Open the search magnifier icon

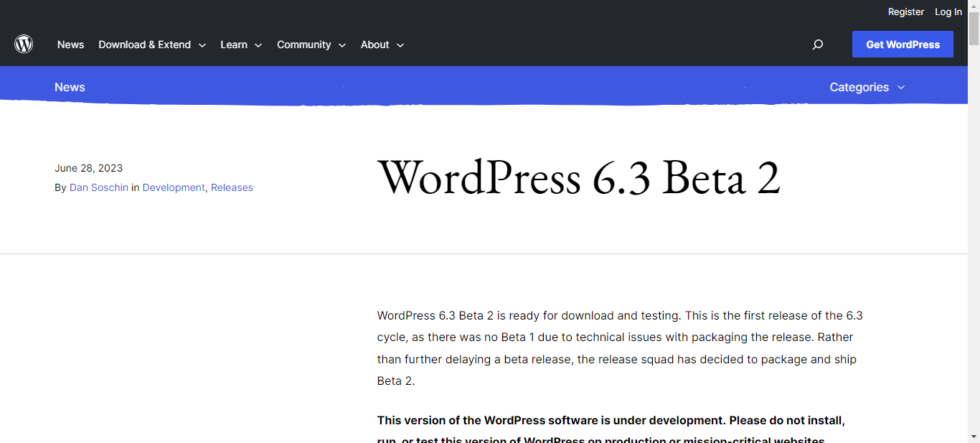tap(817, 45)
